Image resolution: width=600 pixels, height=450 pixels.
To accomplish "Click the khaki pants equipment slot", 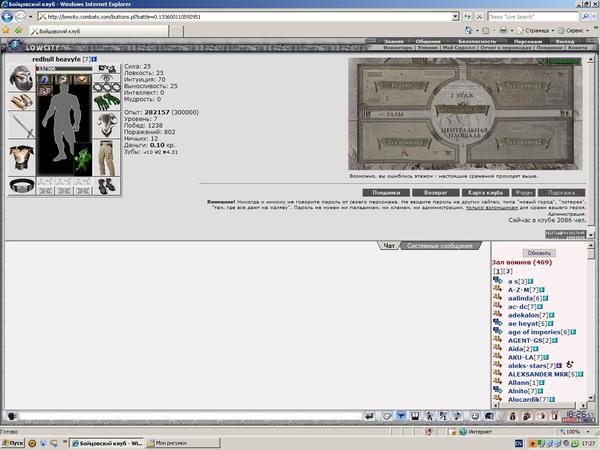I will 107,158.
